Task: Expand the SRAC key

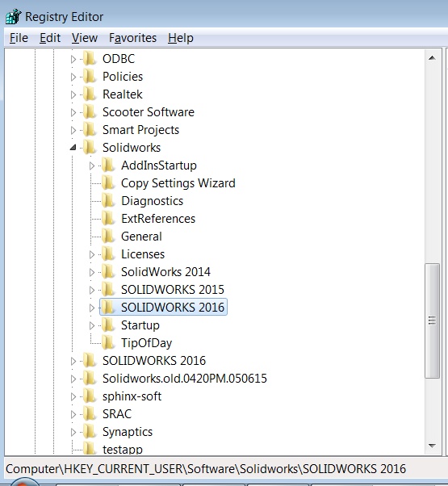Action: 73,414
